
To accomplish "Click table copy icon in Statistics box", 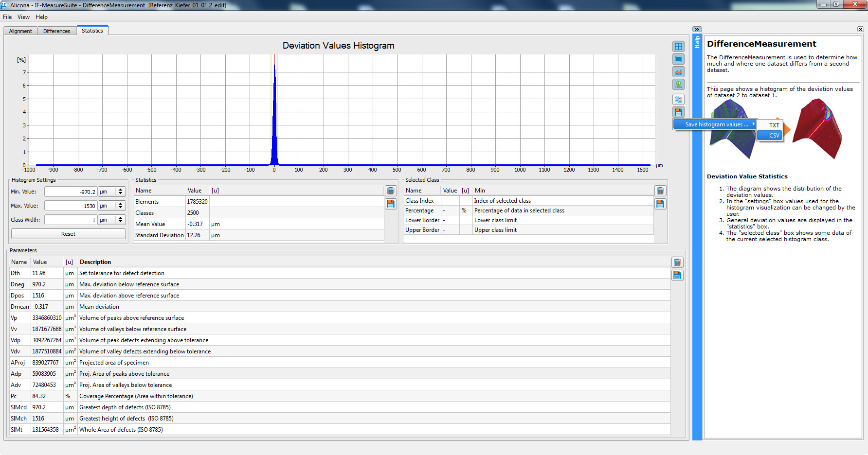I will click(x=391, y=191).
